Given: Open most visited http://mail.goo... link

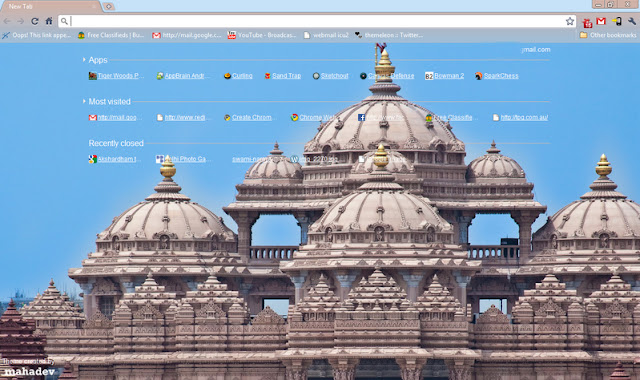Looking at the screenshot, I should (115, 118).
